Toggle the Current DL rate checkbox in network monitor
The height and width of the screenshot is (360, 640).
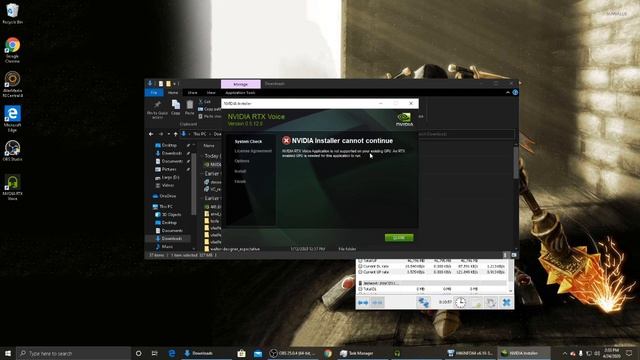pos(360,266)
